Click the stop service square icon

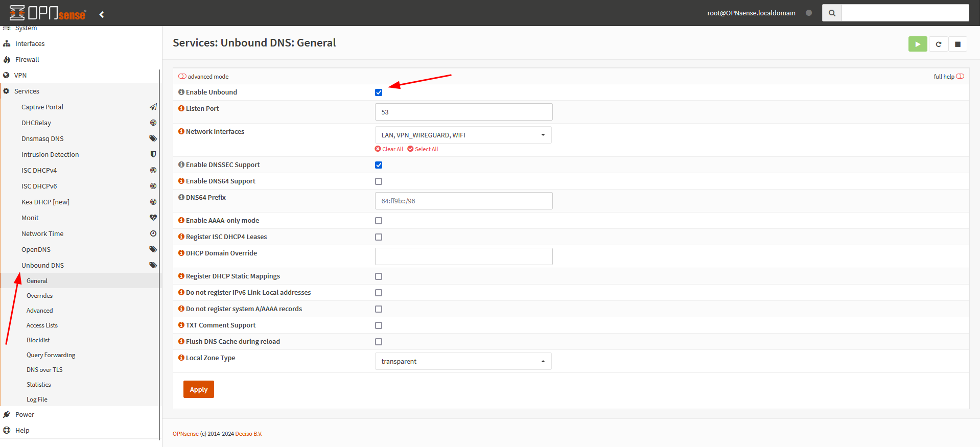point(958,44)
